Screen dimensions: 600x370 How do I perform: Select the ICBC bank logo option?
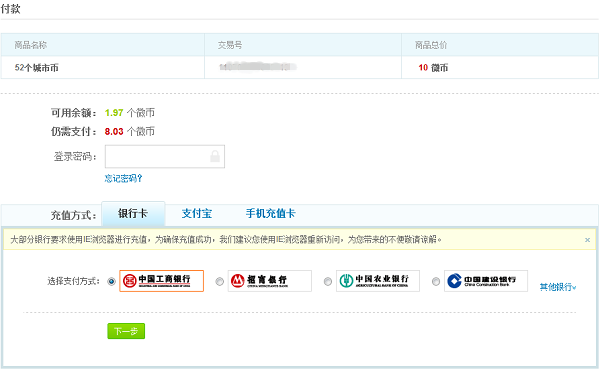[161, 281]
